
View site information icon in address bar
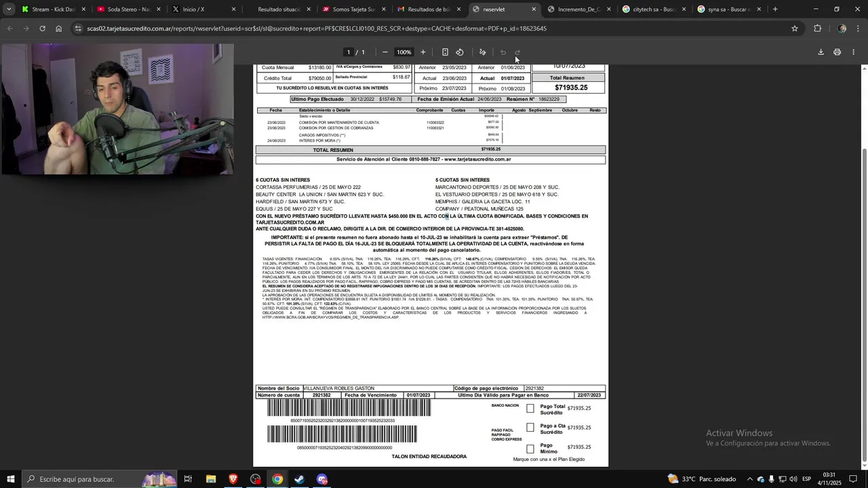tap(79, 28)
